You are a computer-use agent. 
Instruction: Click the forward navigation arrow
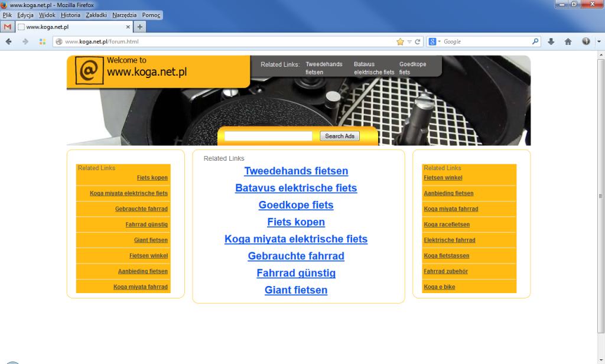tap(25, 41)
